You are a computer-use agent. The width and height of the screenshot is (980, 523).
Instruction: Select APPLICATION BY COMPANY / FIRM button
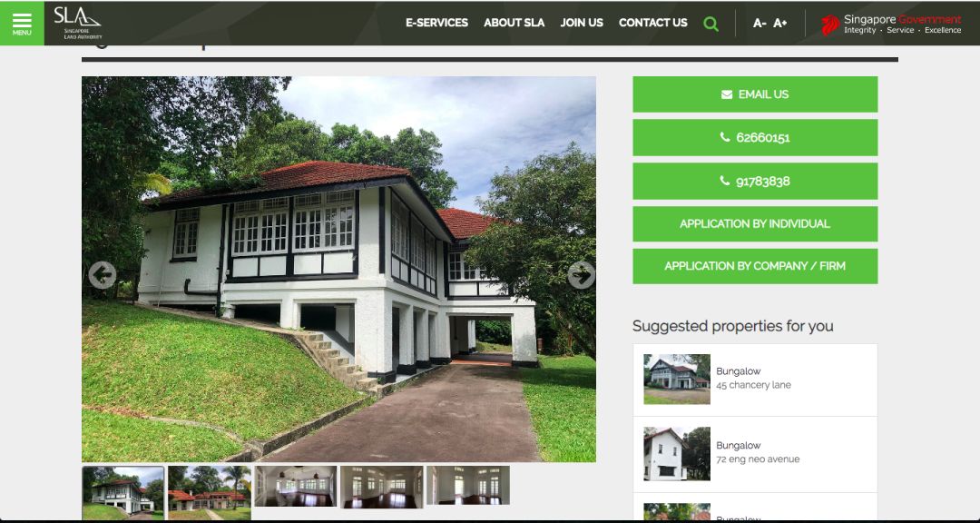coord(755,266)
